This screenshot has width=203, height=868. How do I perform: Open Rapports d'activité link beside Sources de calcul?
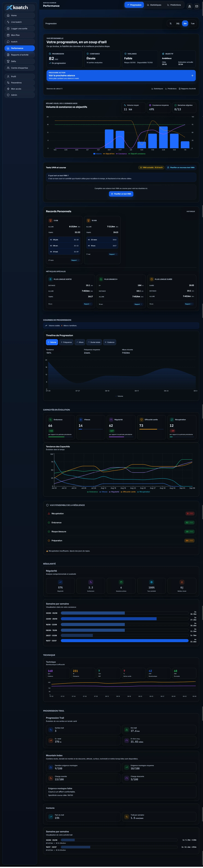click(x=187, y=89)
